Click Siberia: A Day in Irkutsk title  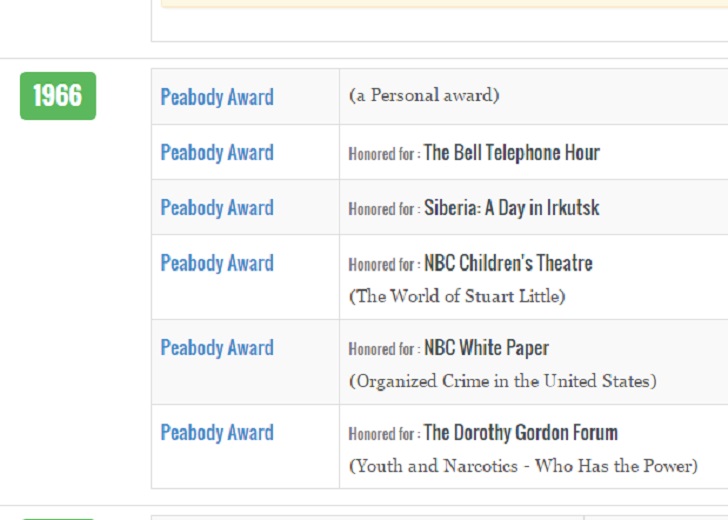(x=512, y=208)
